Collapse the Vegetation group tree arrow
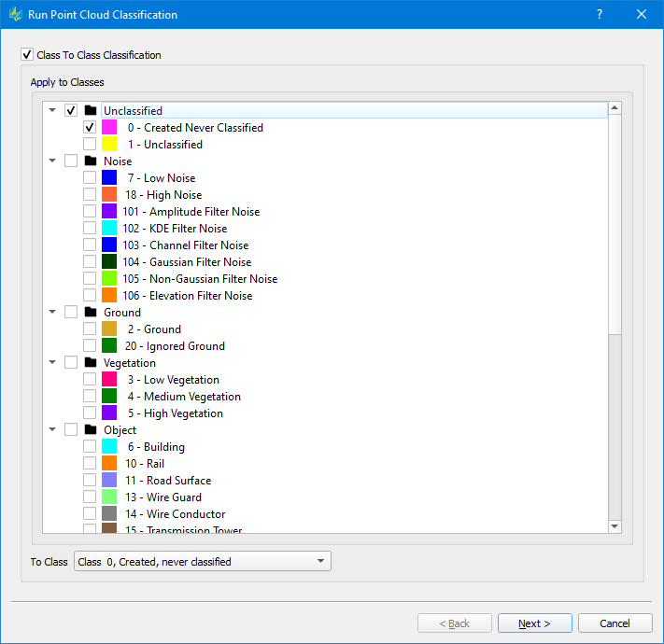The image size is (664, 644). pos(52,363)
